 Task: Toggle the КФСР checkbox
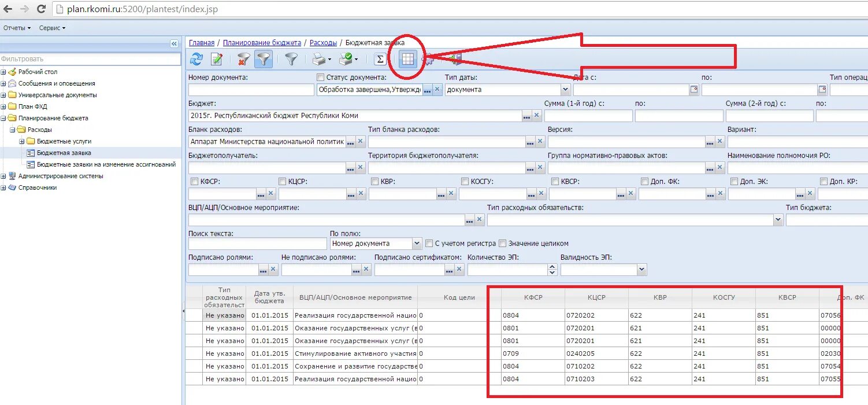[194, 182]
